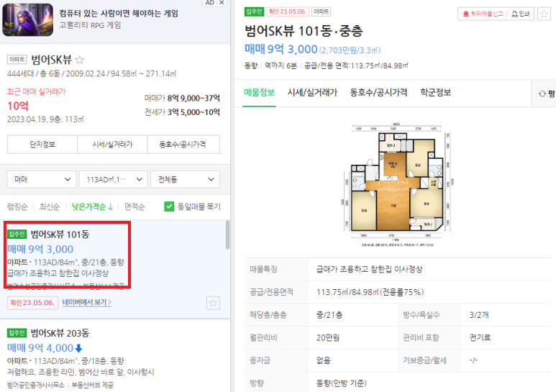Click the refresh icon beside 평
This screenshot has width=556, height=392.
pyautogui.click(x=542, y=94)
